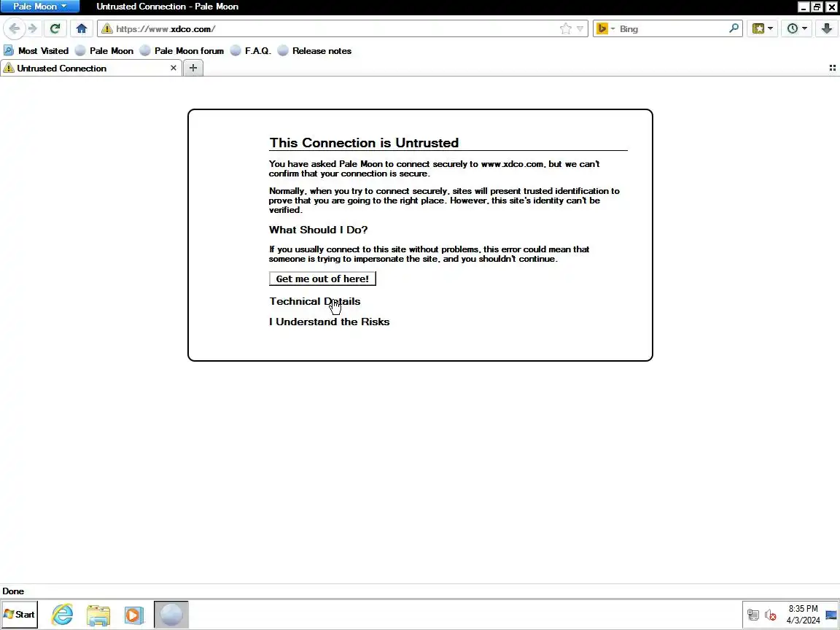Viewport: 840px width, 630px height.
Task: Open the 8:35 PM clock in tray
Action: 803,615
